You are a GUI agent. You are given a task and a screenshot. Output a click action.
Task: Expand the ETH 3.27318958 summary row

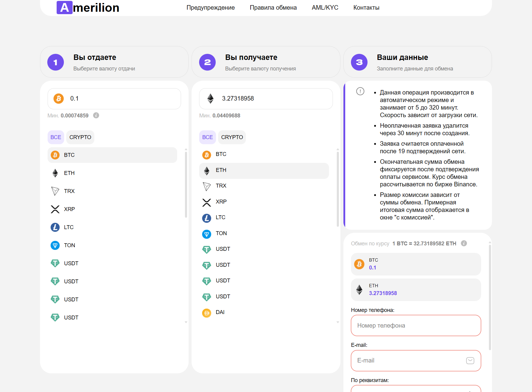click(x=416, y=290)
